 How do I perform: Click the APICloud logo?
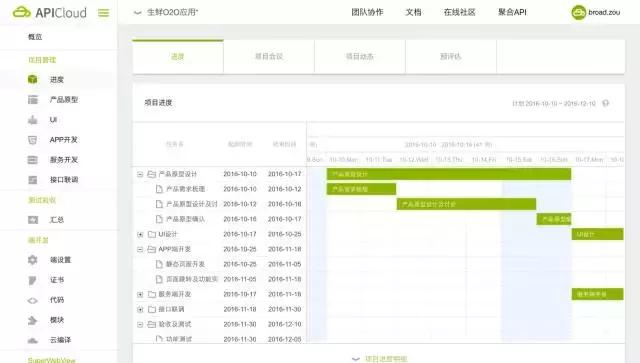pos(49,12)
